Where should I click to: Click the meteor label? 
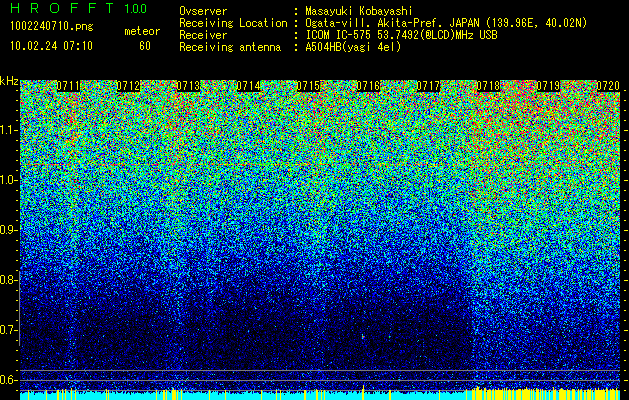click(142, 31)
